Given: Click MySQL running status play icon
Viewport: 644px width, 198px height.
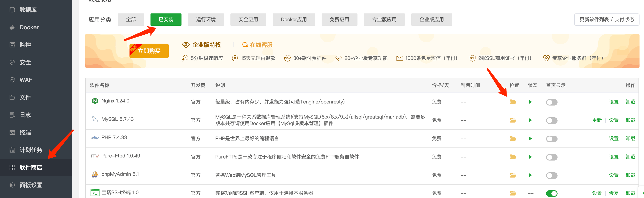Looking at the screenshot, I should (530, 120).
